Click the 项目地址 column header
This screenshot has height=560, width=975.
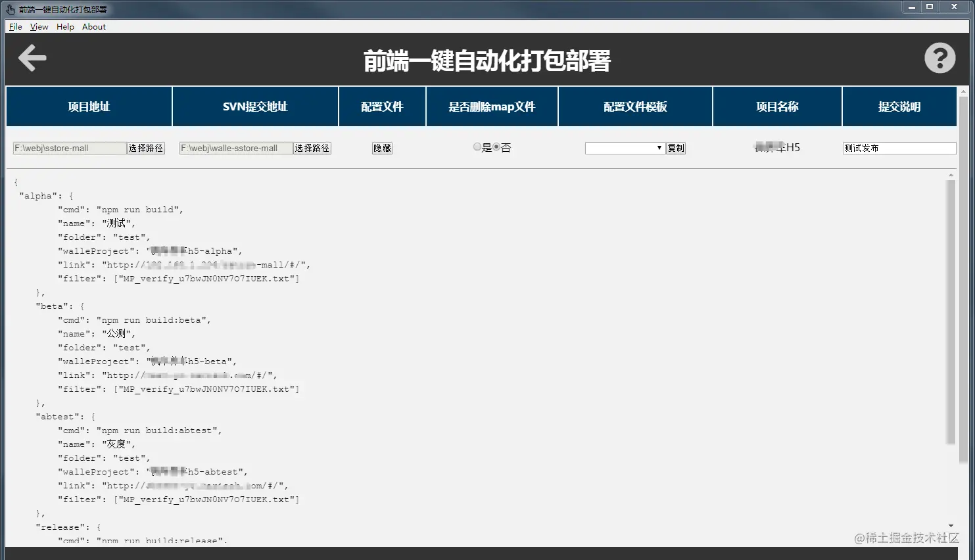click(89, 106)
